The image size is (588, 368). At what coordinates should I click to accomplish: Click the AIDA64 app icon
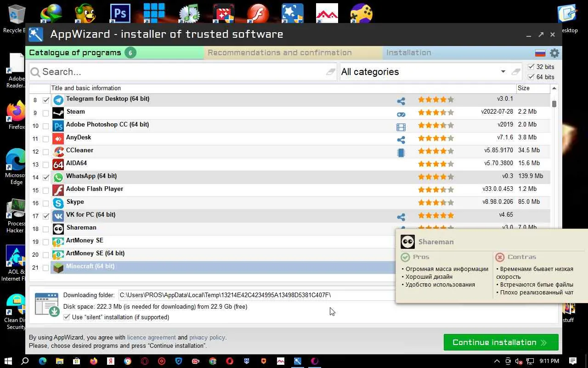click(x=58, y=164)
